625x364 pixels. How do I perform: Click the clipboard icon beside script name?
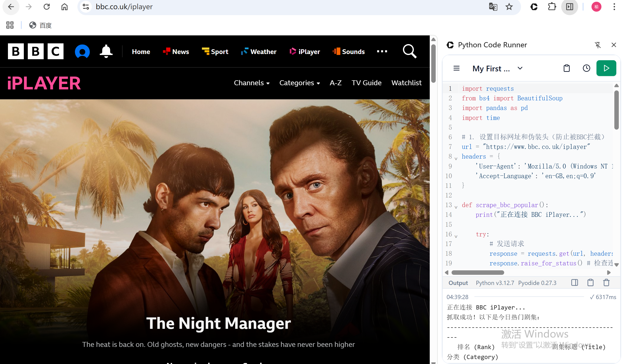[566, 68]
